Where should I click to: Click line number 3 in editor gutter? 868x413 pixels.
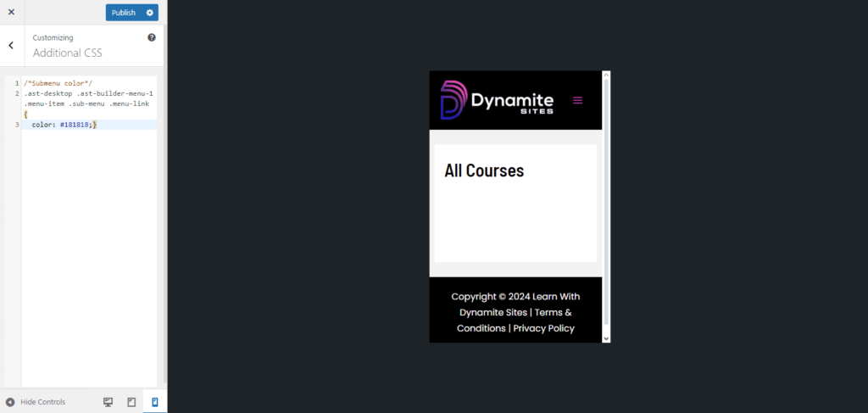click(x=17, y=125)
